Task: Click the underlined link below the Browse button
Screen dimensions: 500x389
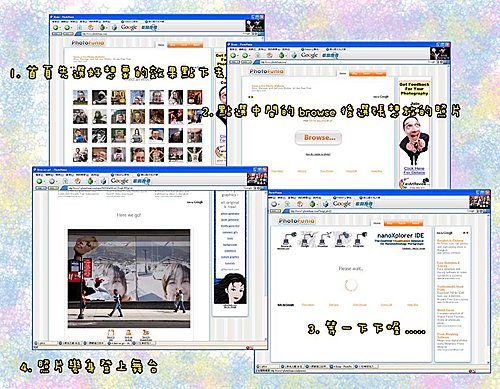Action: click(x=318, y=154)
